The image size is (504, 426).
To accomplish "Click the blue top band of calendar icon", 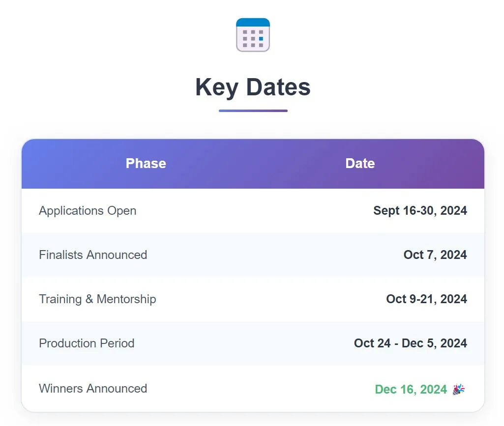I will click(253, 22).
